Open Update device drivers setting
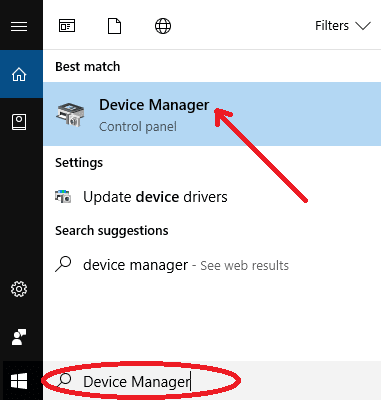 tap(212, 197)
